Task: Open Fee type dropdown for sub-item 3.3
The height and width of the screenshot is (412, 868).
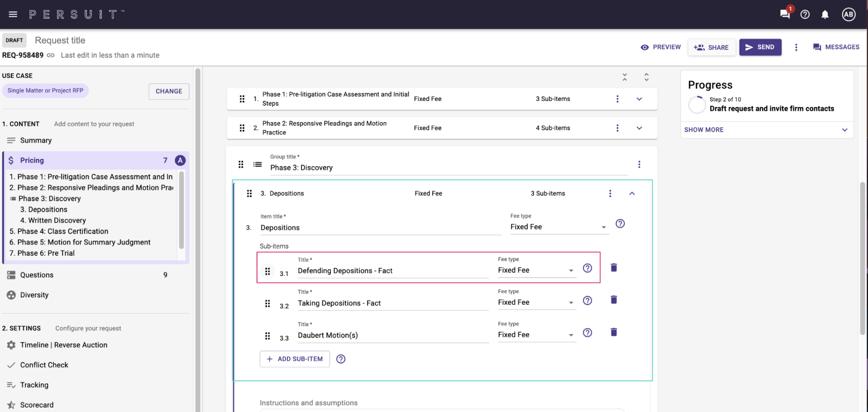Action: click(537, 335)
